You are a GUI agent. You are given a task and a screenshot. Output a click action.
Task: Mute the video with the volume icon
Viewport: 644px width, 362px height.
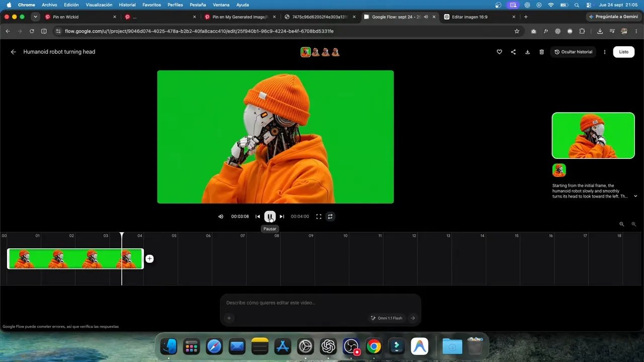click(220, 217)
